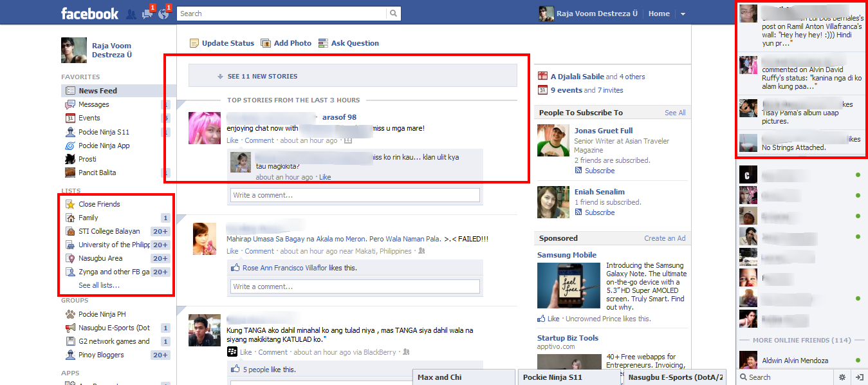
Task: Open the birthday gift icon for A Djalali Sabile
Action: [x=542, y=77]
